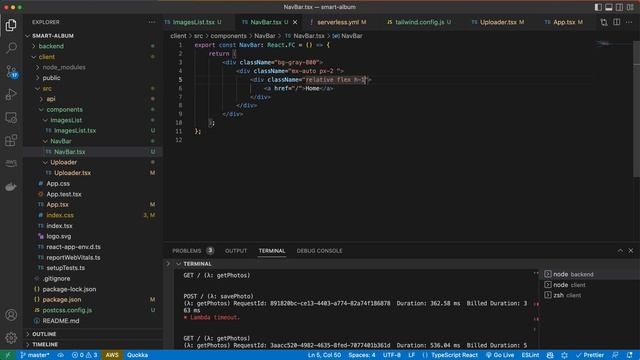Open Accounts icon in activity bar
This screenshot has width=640, height=360.
(x=11, y=315)
